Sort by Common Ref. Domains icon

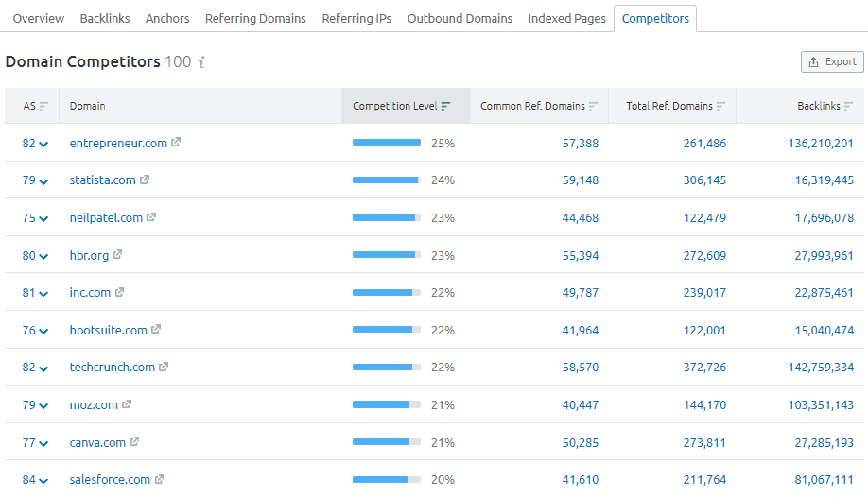coord(594,106)
